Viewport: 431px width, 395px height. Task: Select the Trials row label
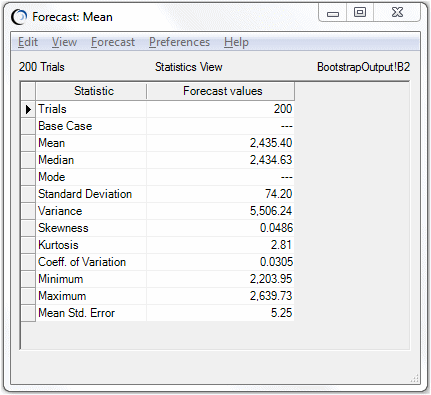pyautogui.click(x=52, y=109)
